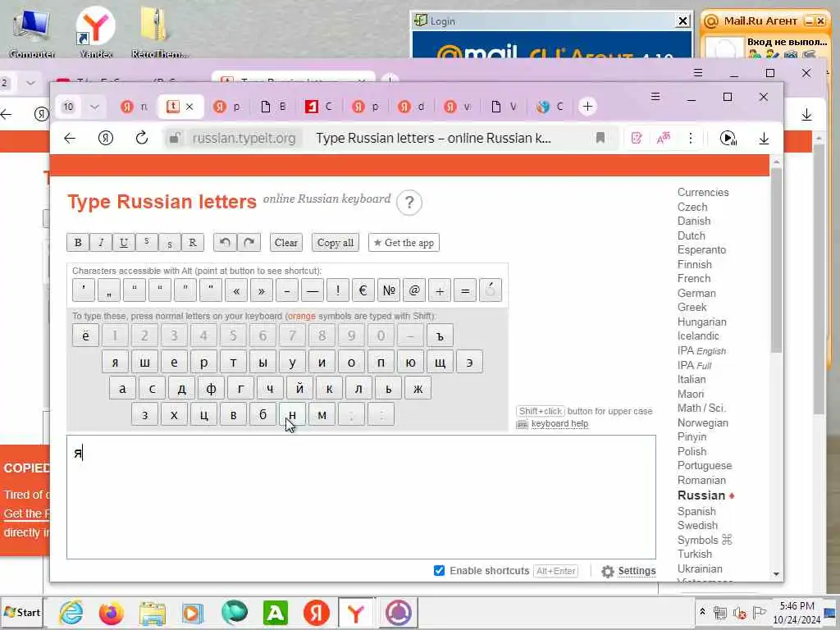Click the ж key
The height and width of the screenshot is (630, 840).
418,388
